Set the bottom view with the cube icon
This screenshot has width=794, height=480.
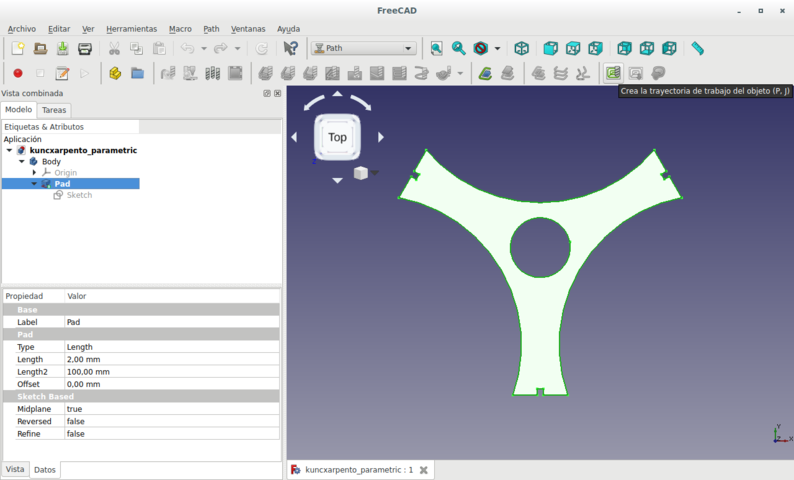click(x=647, y=49)
